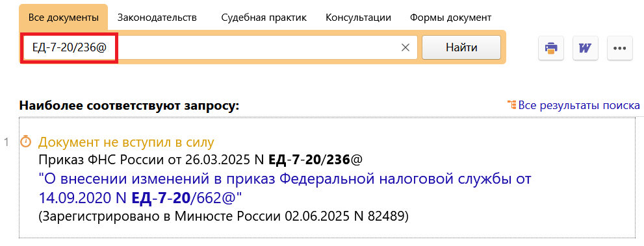The width and height of the screenshot is (644, 246).
Task: Switch to the Все документы tab
Action: 64,18
